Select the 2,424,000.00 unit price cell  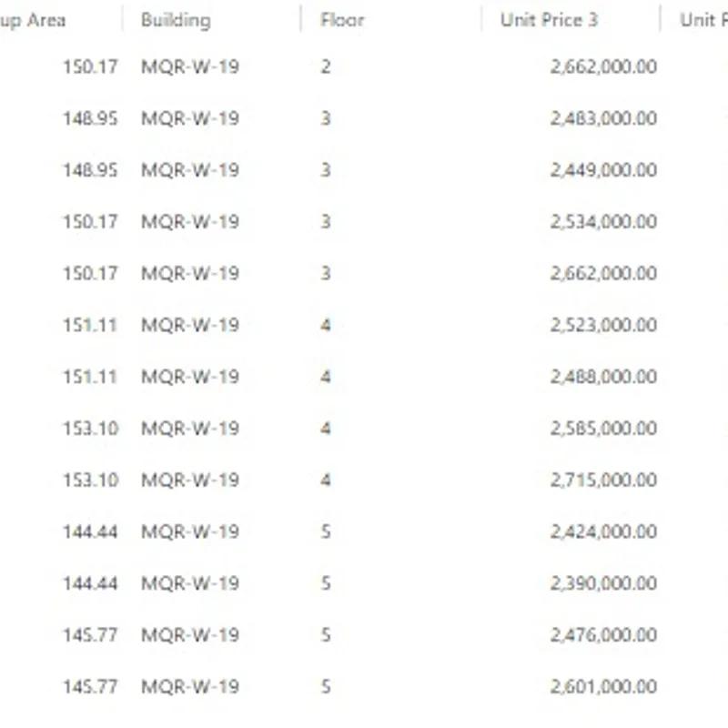tap(602, 531)
